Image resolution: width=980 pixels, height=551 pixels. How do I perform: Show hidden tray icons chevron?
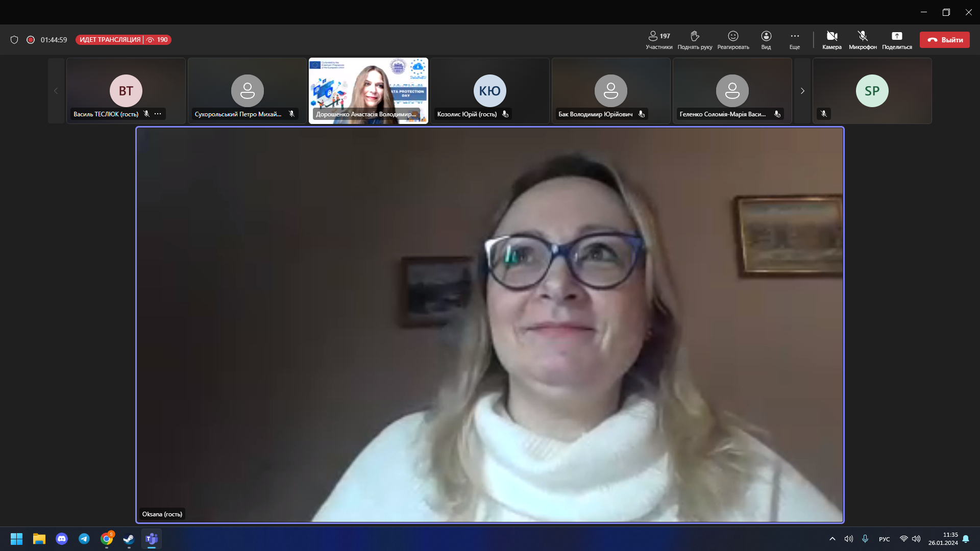(x=832, y=539)
